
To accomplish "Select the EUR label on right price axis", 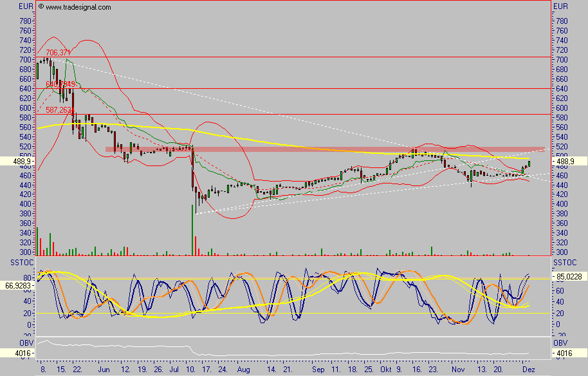I will click(560, 6).
